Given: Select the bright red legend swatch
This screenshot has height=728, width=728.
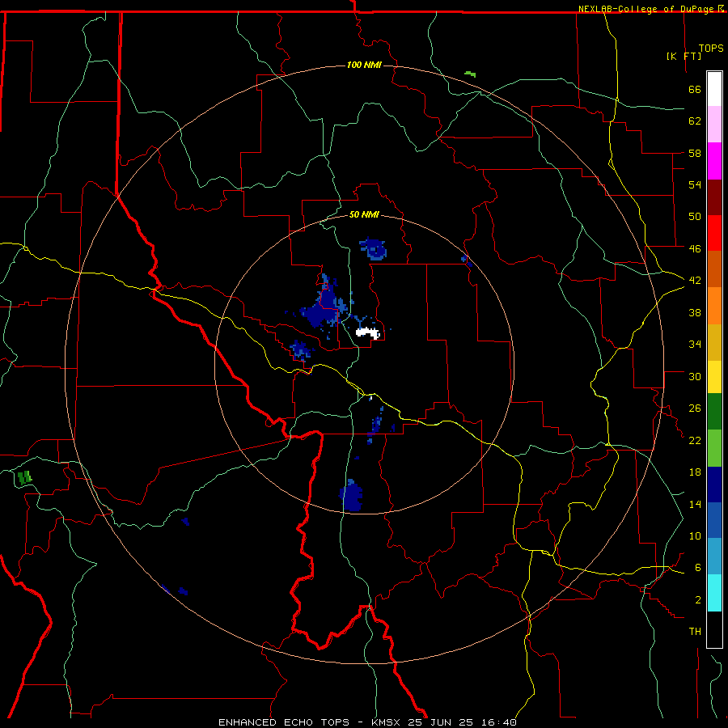Looking at the screenshot, I should [x=714, y=233].
